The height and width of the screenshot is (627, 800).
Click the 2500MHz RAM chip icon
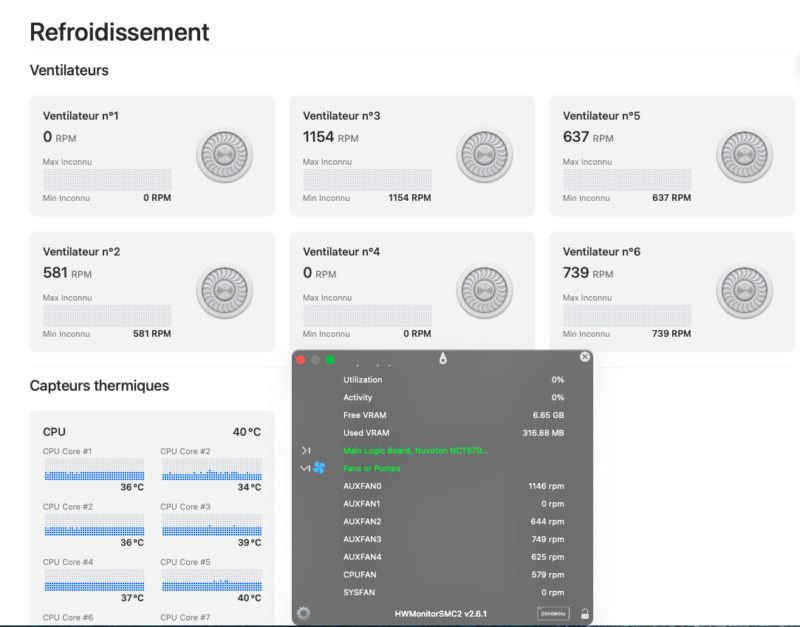[553, 613]
